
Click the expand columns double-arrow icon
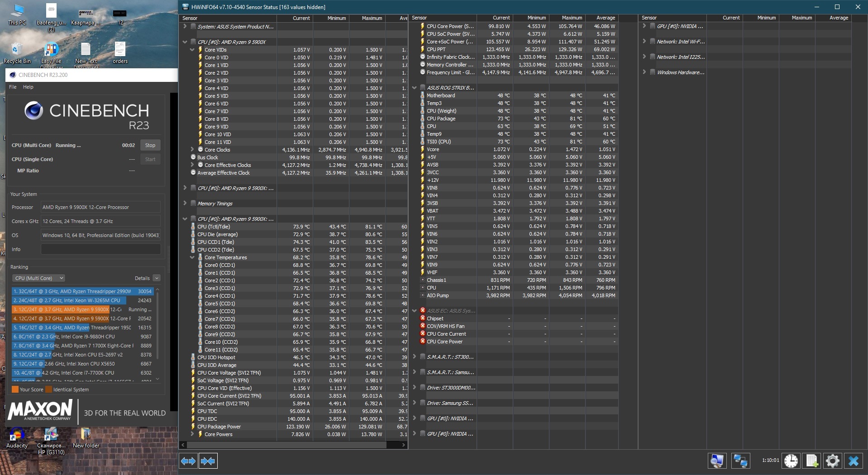point(188,461)
